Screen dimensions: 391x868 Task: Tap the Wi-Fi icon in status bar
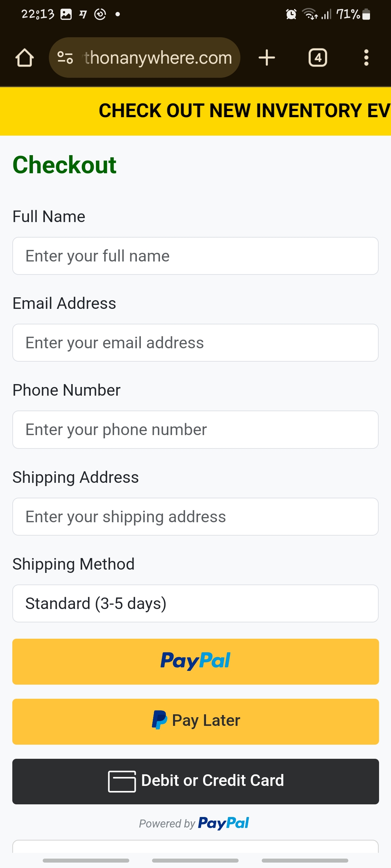310,14
